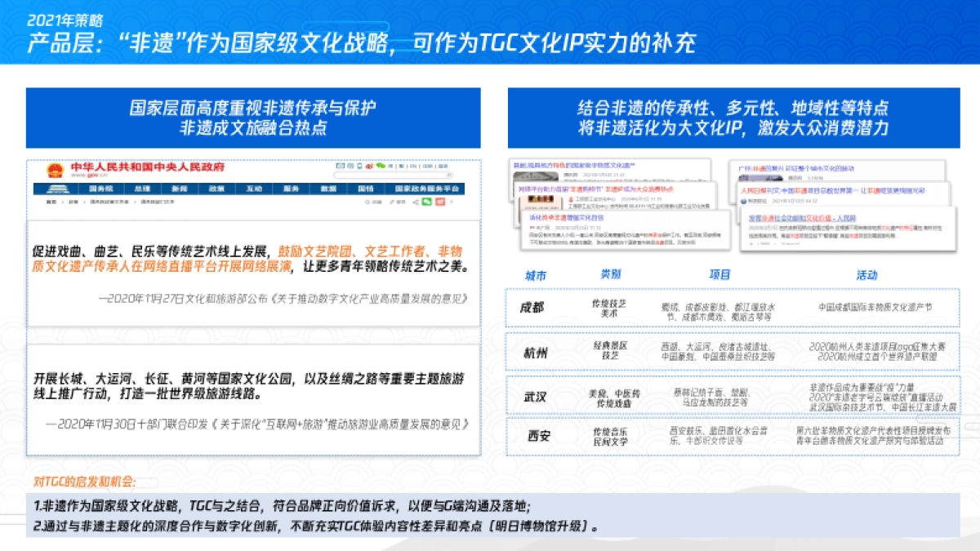
Task: Click the email icon in the gov.cn header
Action: click(341, 166)
